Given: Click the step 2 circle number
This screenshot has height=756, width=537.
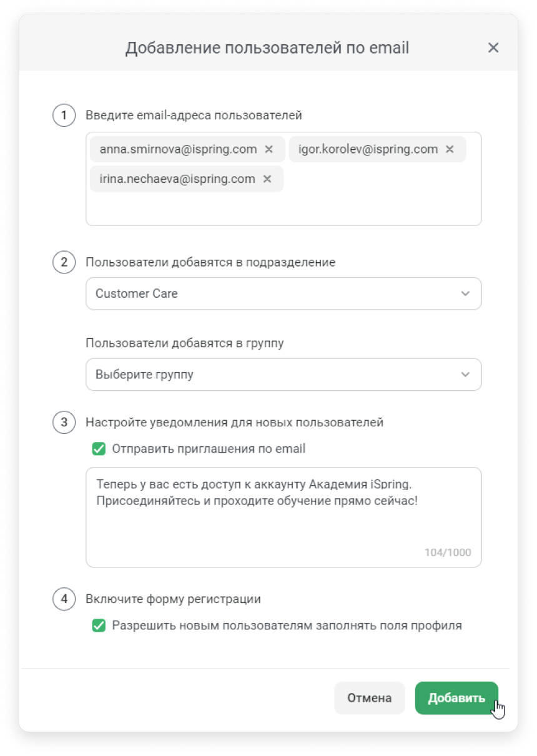Looking at the screenshot, I should click(x=64, y=263).
